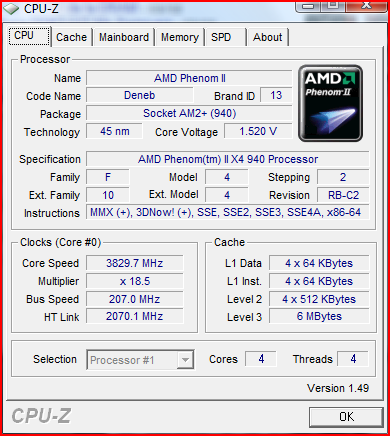Close the CPU-Z window
The image size is (390, 436).
point(366,6)
